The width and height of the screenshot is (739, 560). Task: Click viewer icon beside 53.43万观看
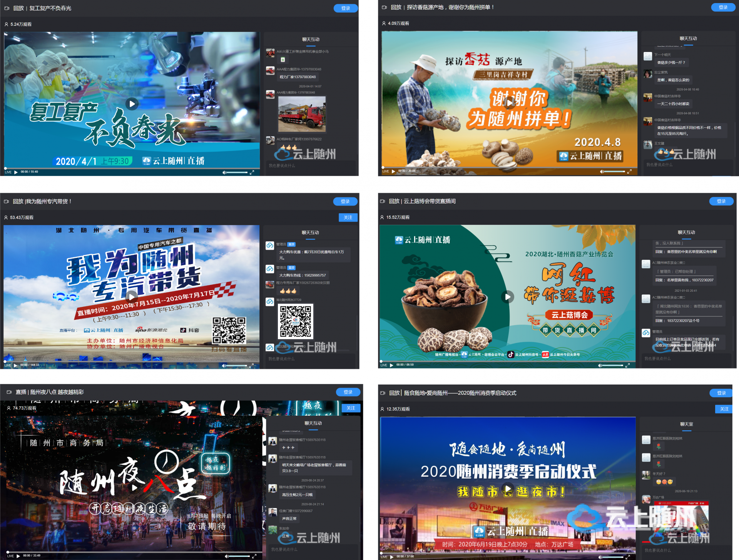[6, 217]
